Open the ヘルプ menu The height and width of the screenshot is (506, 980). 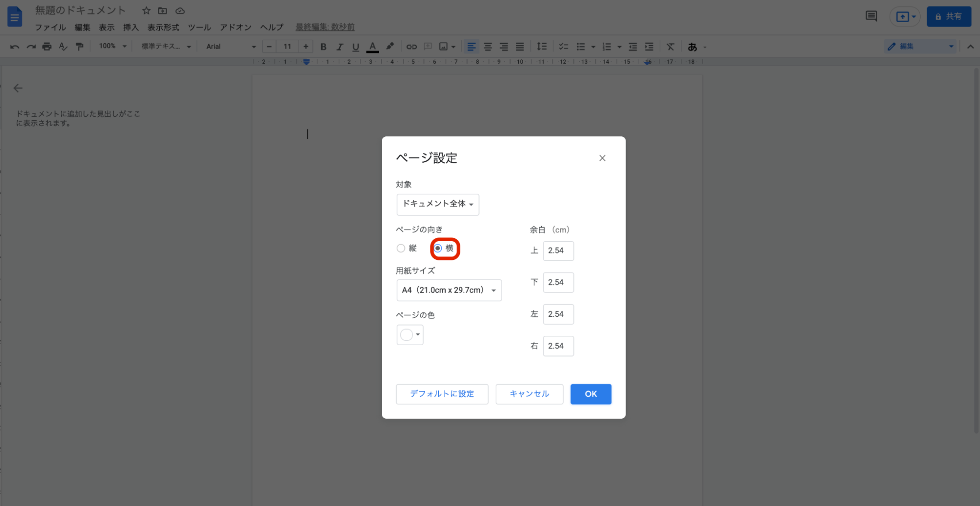272,27
